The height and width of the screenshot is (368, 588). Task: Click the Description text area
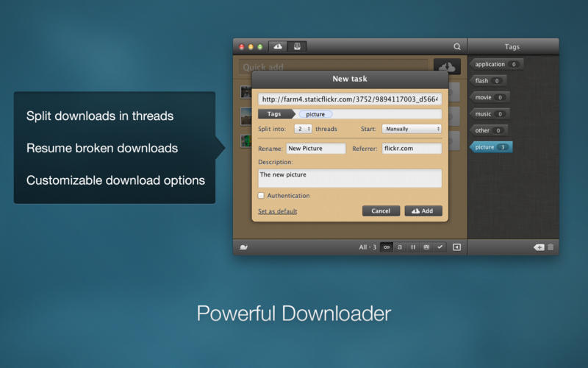(x=350, y=178)
